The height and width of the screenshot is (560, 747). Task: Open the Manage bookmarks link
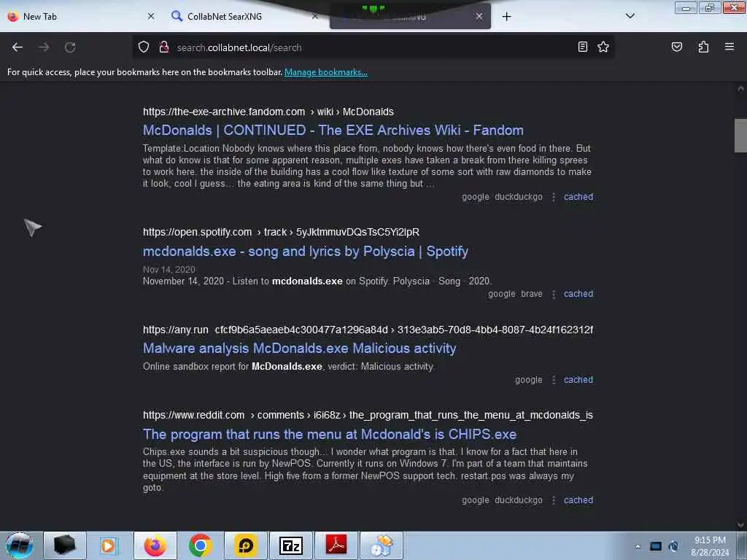click(326, 72)
